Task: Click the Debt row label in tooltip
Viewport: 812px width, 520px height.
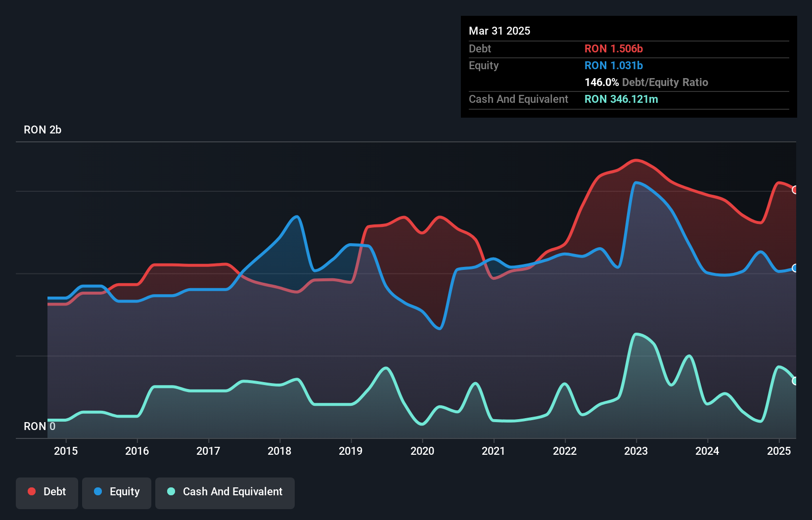Action: pos(480,48)
